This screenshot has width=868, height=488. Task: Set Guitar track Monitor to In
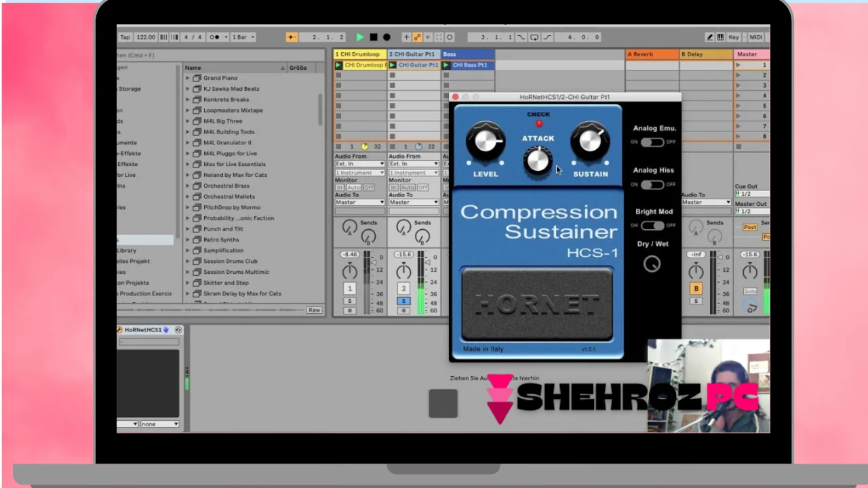[393, 188]
